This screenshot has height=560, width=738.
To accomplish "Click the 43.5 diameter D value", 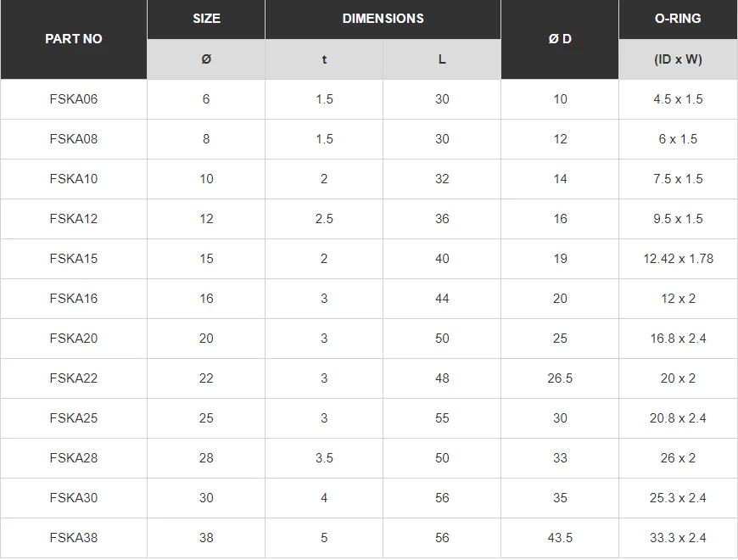I will (560, 538).
